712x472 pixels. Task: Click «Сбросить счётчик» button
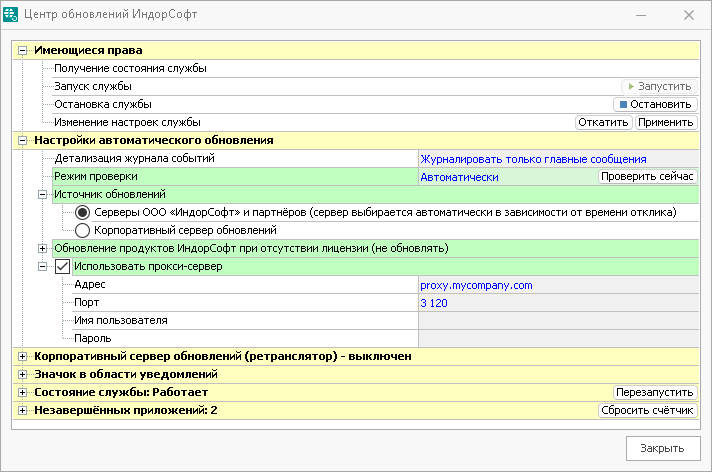(648, 410)
